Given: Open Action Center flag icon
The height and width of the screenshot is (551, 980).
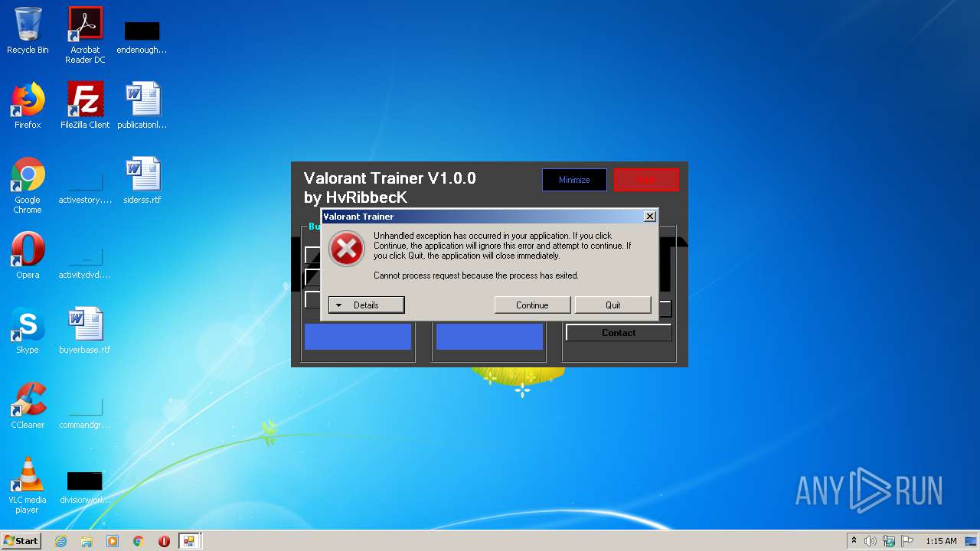Looking at the screenshot, I should click(x=907, y=541).
